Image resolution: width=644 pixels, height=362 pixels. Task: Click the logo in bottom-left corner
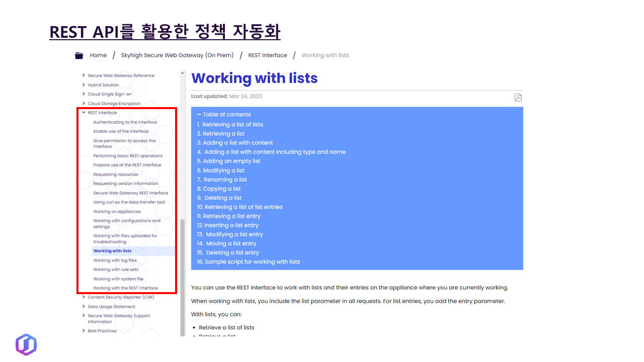pyautogui.click(x=26, y=345)
